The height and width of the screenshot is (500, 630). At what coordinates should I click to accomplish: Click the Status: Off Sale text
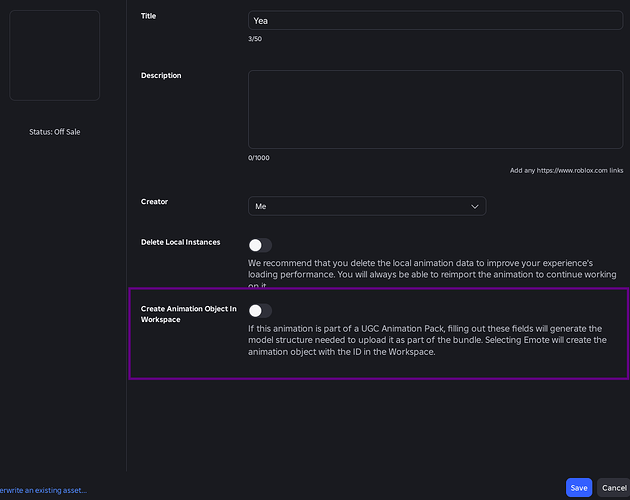coord(55,132)
